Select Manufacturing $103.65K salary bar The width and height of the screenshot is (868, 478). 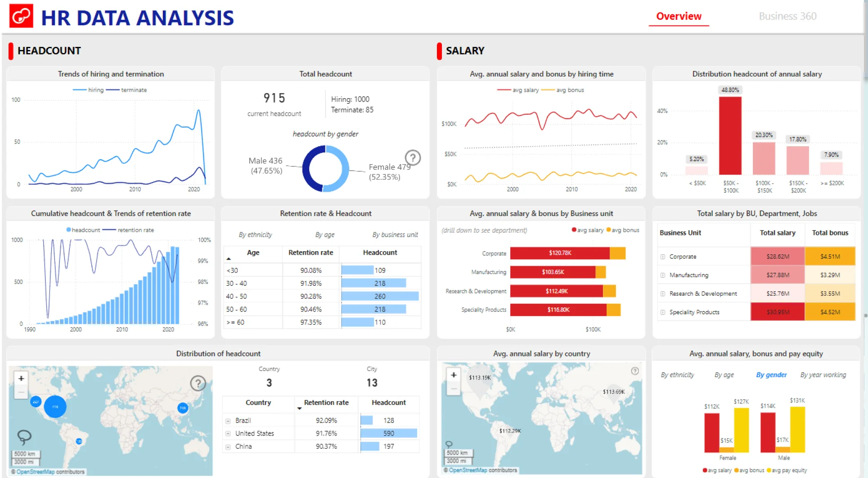click(553, 272)
